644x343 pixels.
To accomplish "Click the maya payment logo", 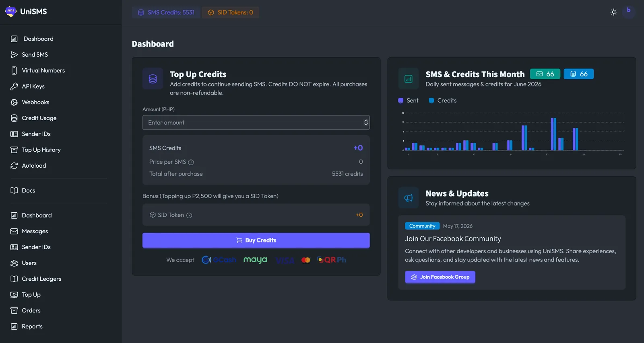I will (x=255, y=260).
